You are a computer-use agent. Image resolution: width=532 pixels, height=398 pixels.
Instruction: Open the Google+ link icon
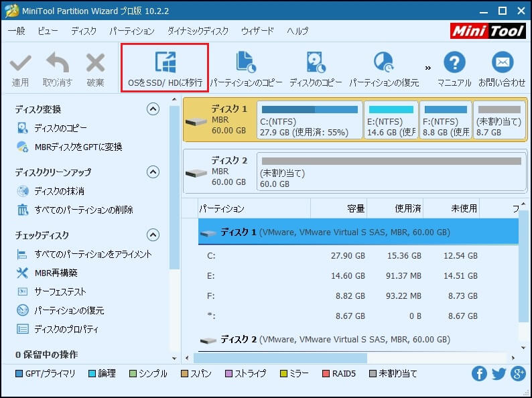click(519, 374)
